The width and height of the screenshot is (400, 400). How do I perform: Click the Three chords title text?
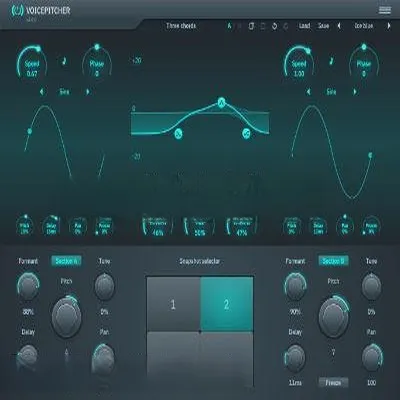[181, 26]
